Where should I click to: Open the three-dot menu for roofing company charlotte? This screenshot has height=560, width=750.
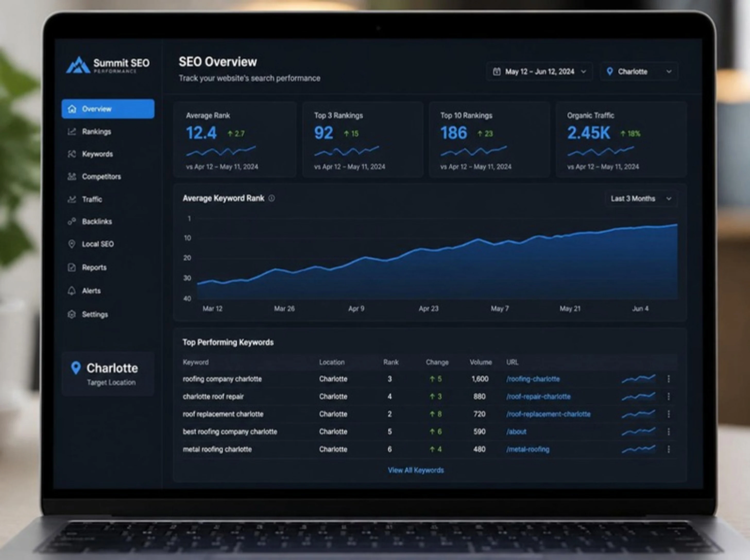click(669, 379)
